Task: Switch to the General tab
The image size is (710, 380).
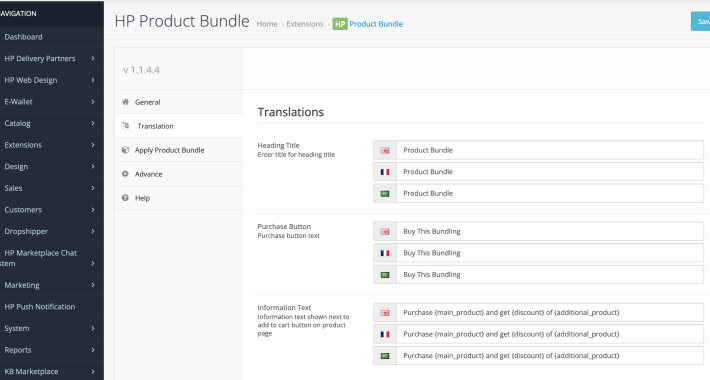Action: point(178,102)
